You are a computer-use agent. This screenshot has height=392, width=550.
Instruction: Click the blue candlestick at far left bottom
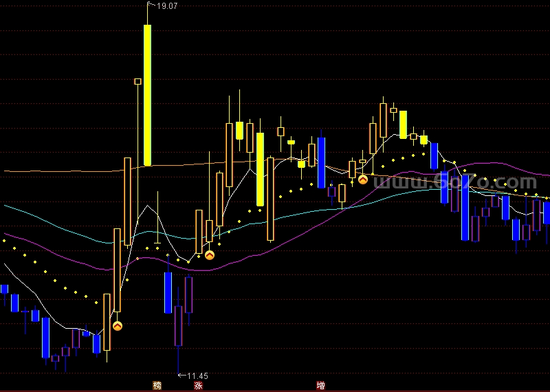click(x=45, y=338)
